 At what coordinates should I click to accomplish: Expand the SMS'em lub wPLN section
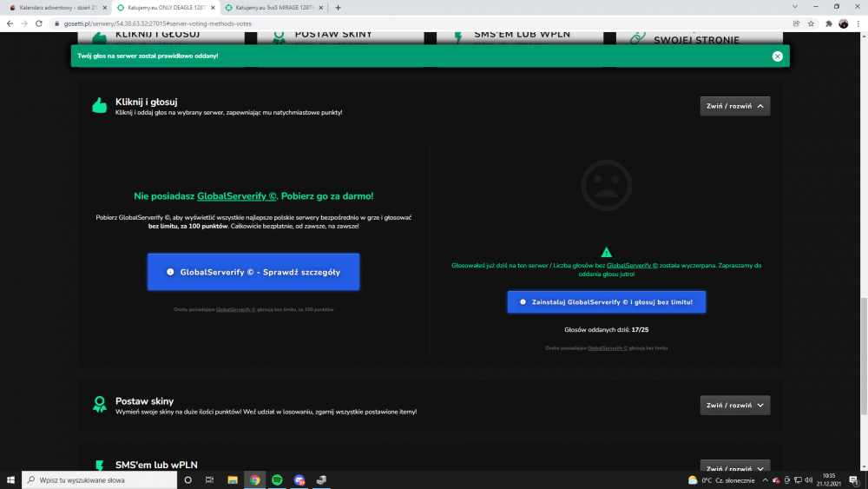734,466
